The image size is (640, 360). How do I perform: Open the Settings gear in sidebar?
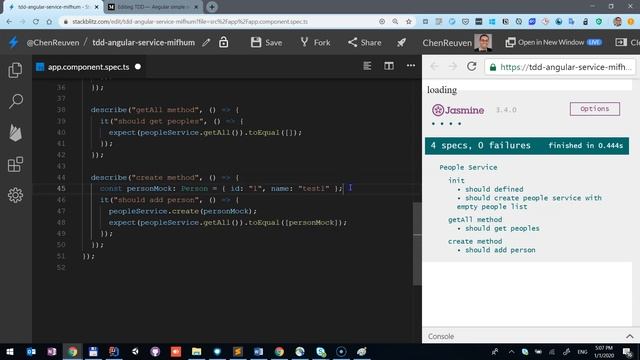pyautogui.click(x=16, y=195)
